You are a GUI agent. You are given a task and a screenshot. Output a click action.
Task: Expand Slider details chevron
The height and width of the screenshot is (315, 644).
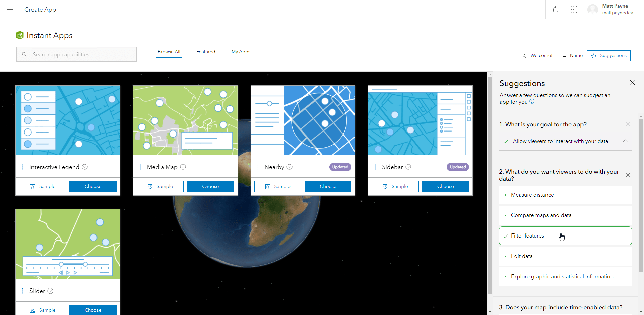point(50,291)
